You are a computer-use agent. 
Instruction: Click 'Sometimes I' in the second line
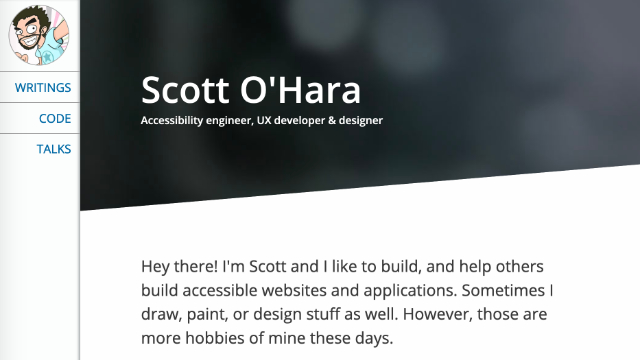pyautogui.click(x=507, y=291)
